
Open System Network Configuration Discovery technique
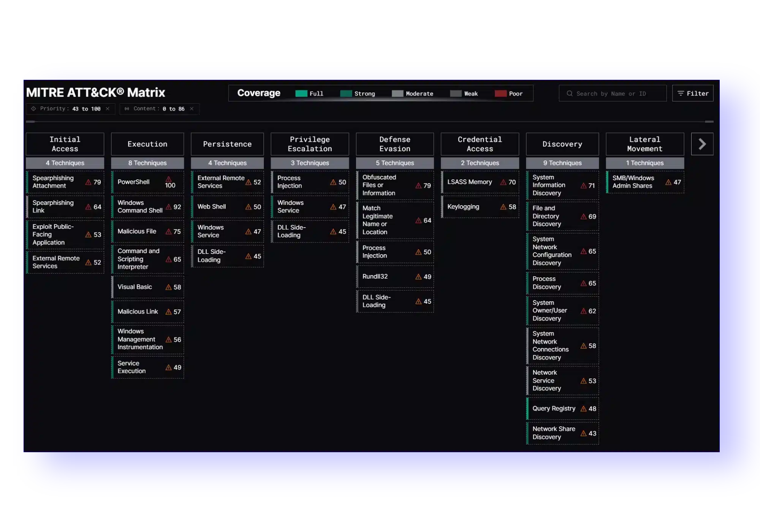[x=562, y=251]
